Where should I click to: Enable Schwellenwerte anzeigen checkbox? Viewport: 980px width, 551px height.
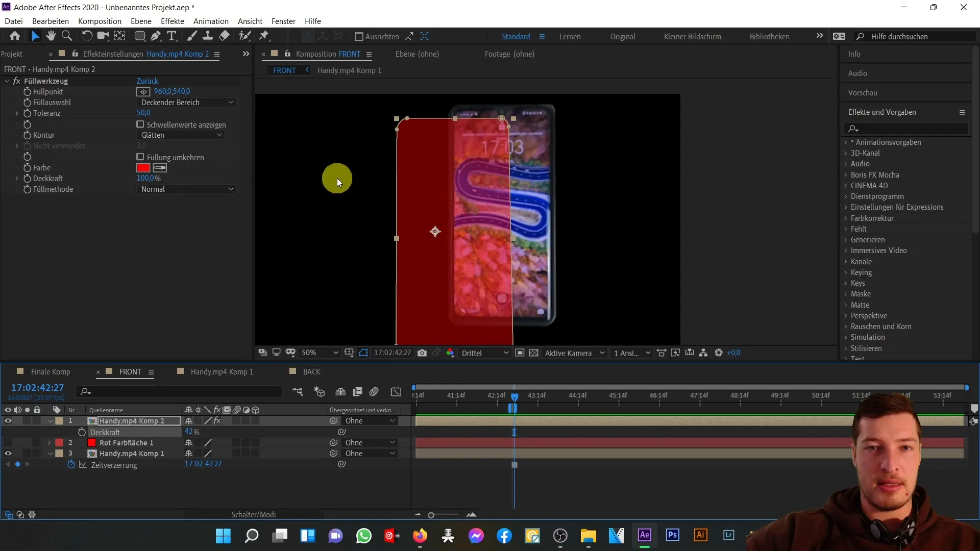pos(140,124)
